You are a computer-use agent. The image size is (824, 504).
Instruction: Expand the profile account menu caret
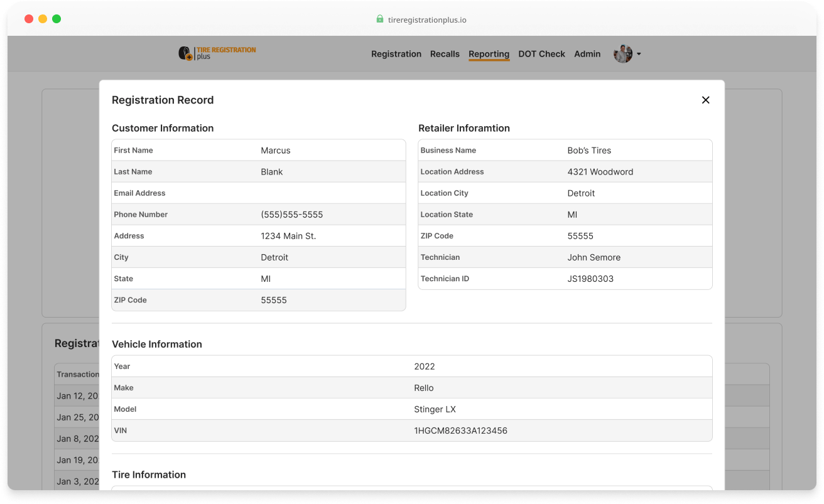[639, 53]
